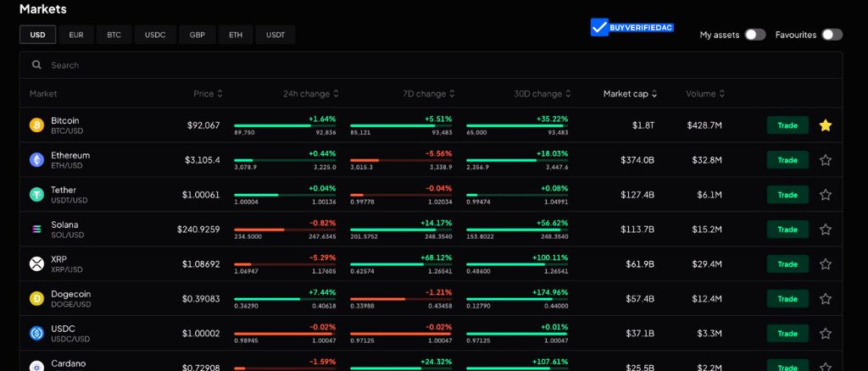The height and width of the screenshot is (371, 868).
Task: Star Ethereum as a favourite
Action: point(826,160)
